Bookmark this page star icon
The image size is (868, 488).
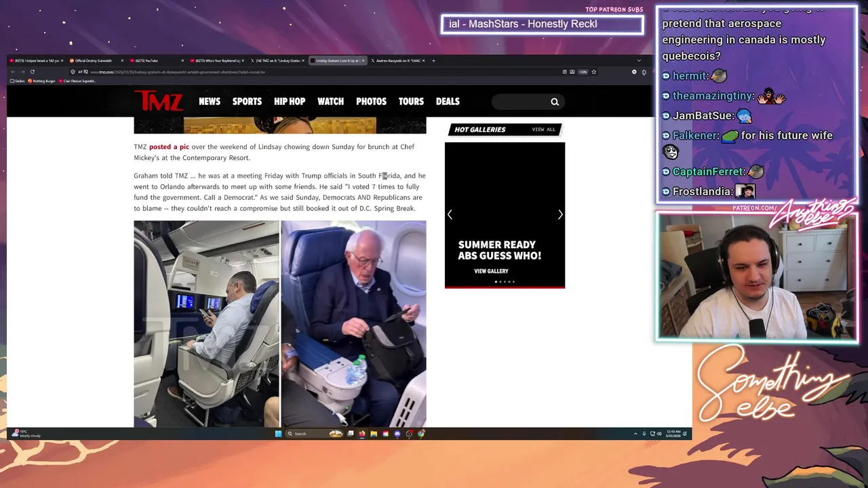(594, 72)
